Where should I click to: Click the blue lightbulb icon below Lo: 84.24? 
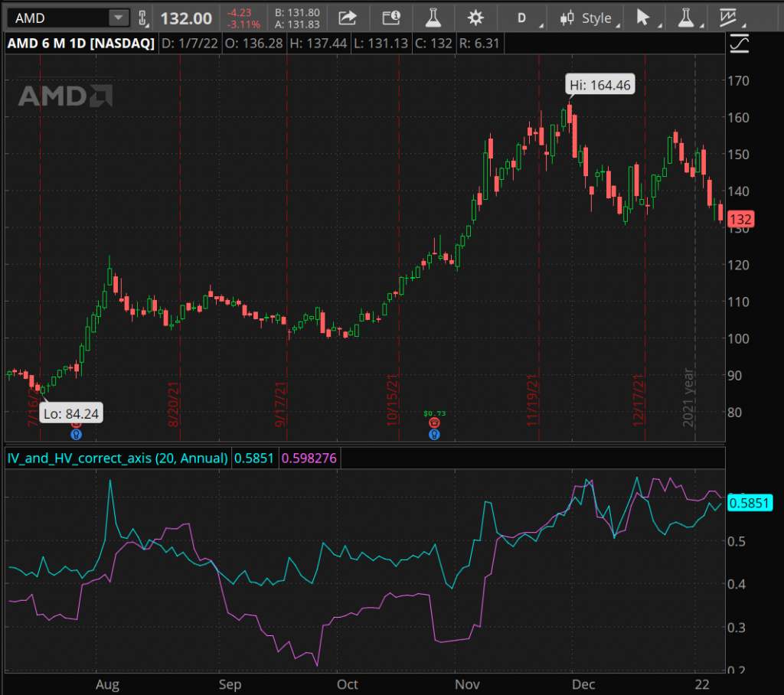[76, 435]
